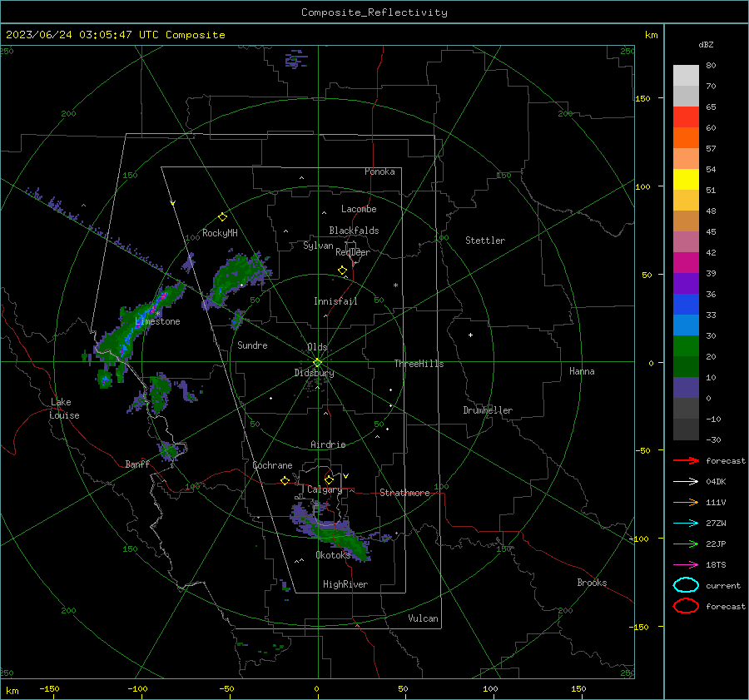749x700 pixels.
Task: Click the 39 dBZ magenta color swatch
Action: [x=686, y=262]
